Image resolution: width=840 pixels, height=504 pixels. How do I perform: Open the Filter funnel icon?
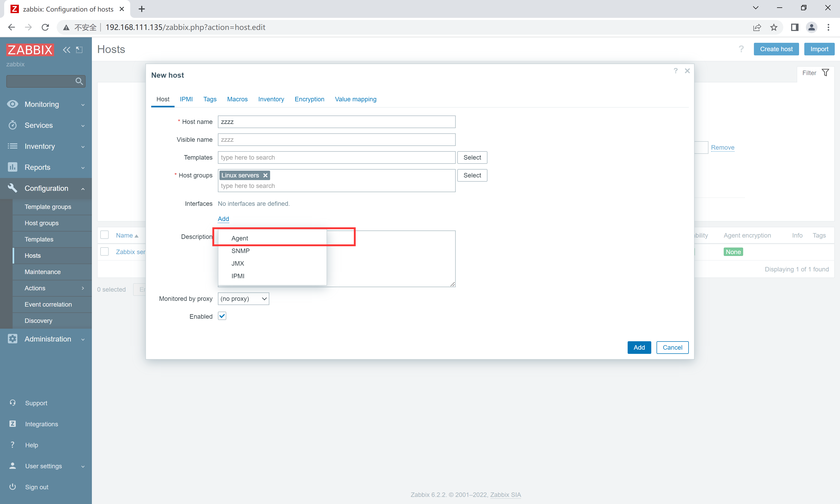(825, 73)
